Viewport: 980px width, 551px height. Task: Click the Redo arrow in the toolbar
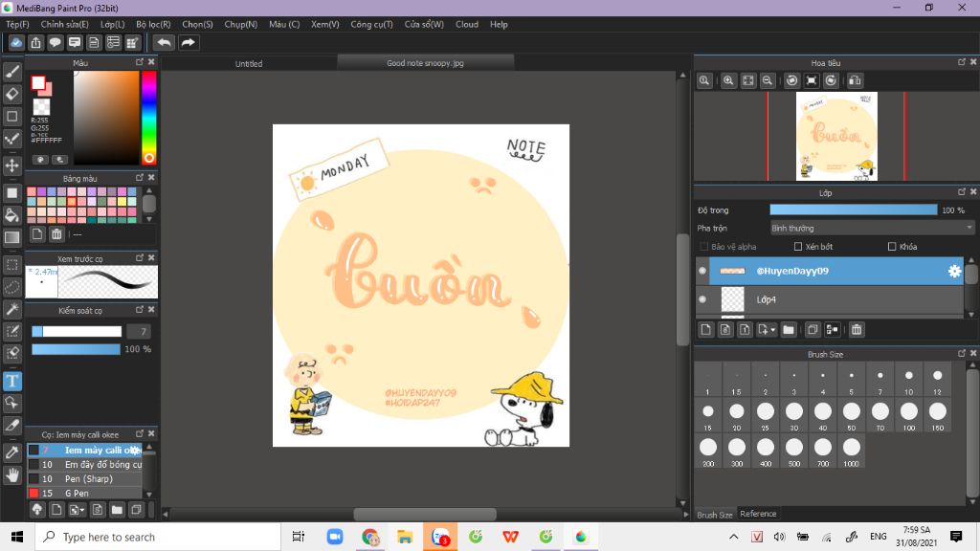pyautogui.click(x=188, y=42)
